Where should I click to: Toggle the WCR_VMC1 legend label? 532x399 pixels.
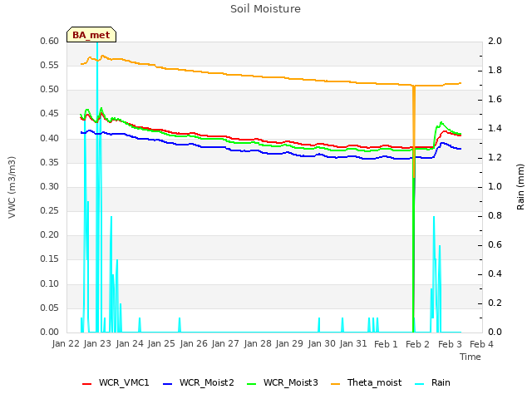124,382
